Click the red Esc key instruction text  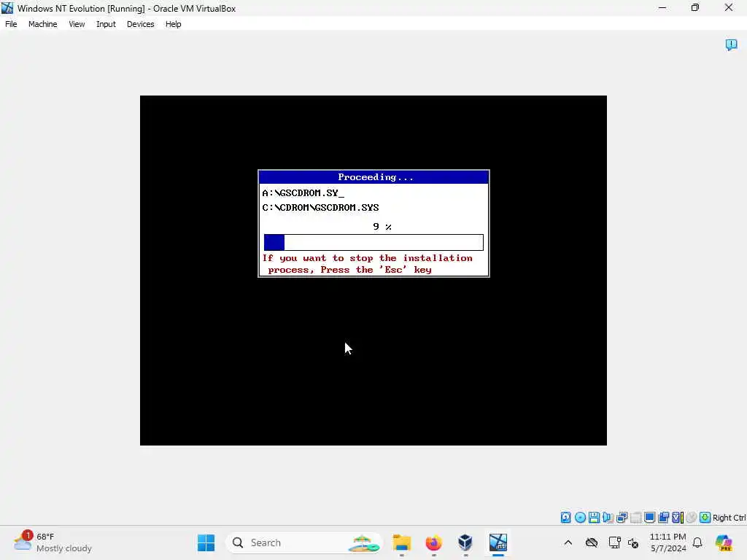[x=368, y=264]
